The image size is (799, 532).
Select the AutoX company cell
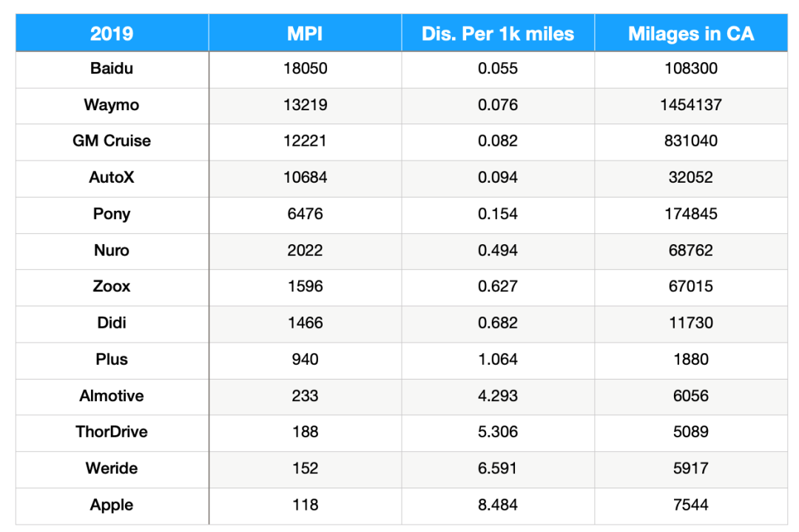[x=112, y=178]
